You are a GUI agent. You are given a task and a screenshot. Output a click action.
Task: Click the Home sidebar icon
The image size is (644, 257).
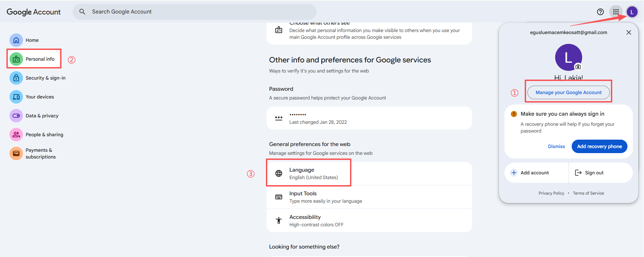point(16,40)
